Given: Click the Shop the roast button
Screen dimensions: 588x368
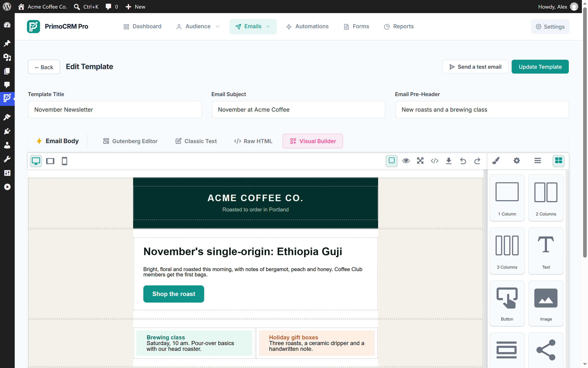Looking at the screenshot, I should (x=174, y=294).
